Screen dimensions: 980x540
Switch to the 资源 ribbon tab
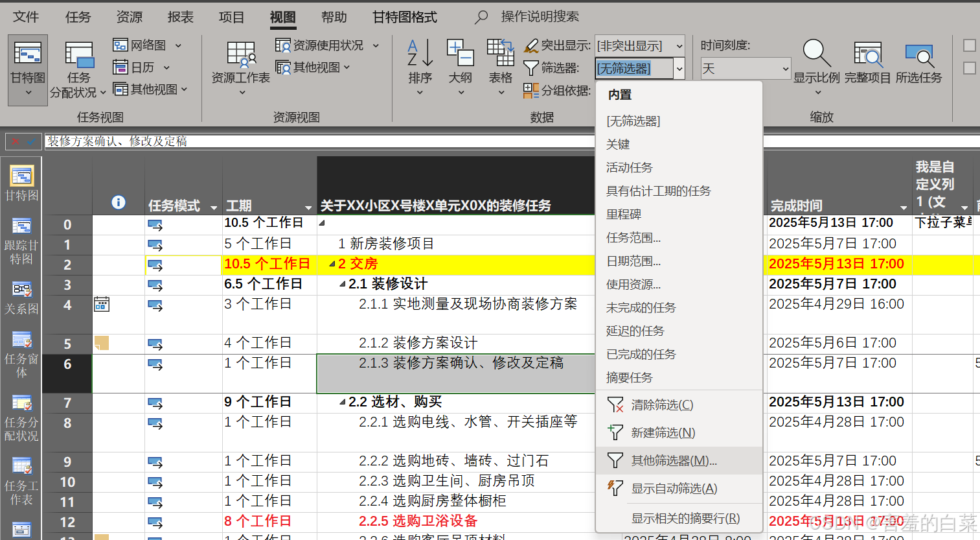(x=130, y=17)
